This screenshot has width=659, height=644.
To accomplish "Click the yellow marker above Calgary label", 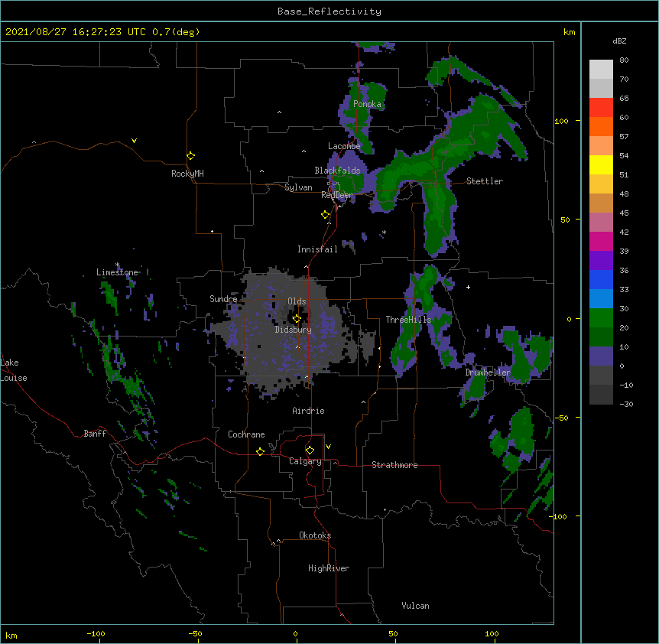I will 310,450.
